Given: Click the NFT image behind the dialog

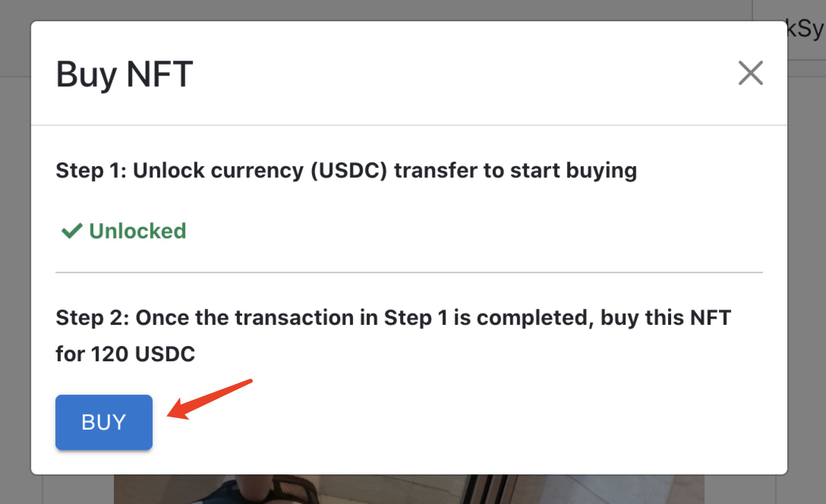Looking at the screenshot, I should coord(408,490).
